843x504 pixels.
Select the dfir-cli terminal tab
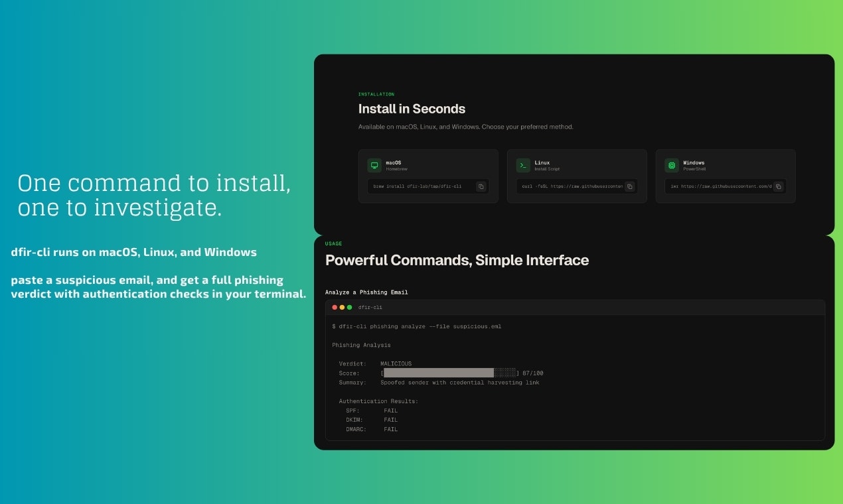click(369, 307)
